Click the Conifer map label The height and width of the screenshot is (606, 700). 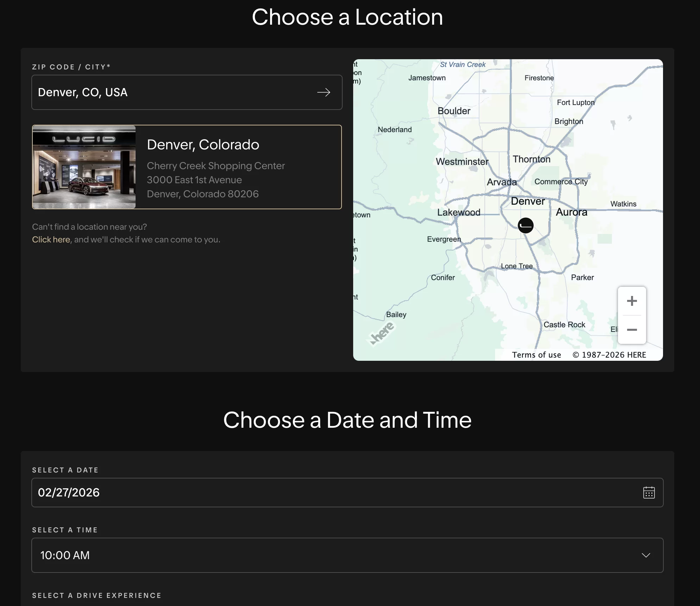point(443,278)
